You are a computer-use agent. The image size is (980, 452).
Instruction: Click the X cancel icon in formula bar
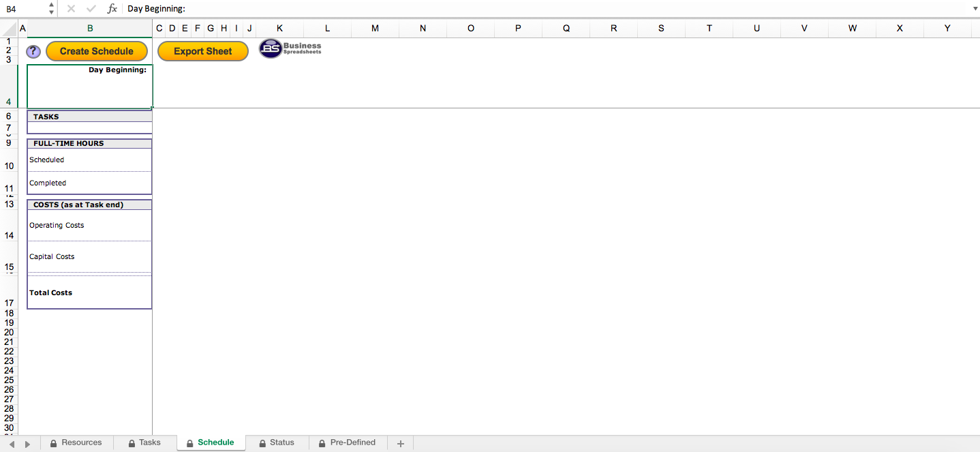(71, 8)
